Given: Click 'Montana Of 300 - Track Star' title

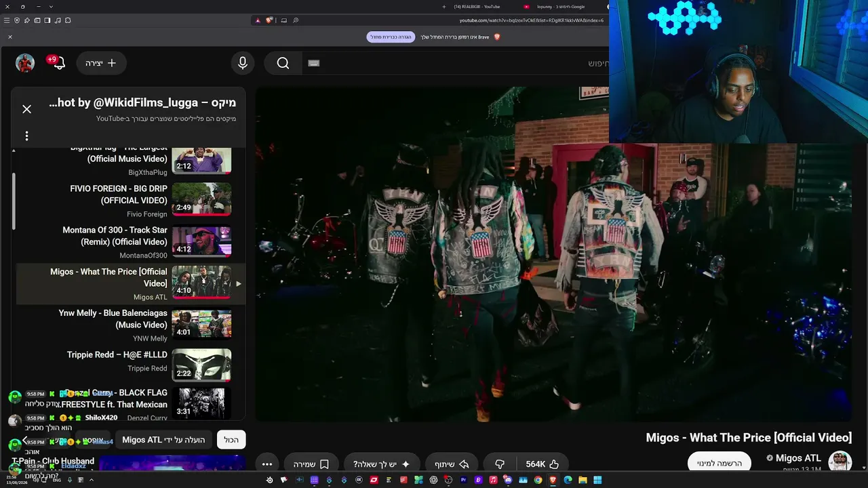Looking at the screenshot, I should pyautogui.click(x=115, y=236).
